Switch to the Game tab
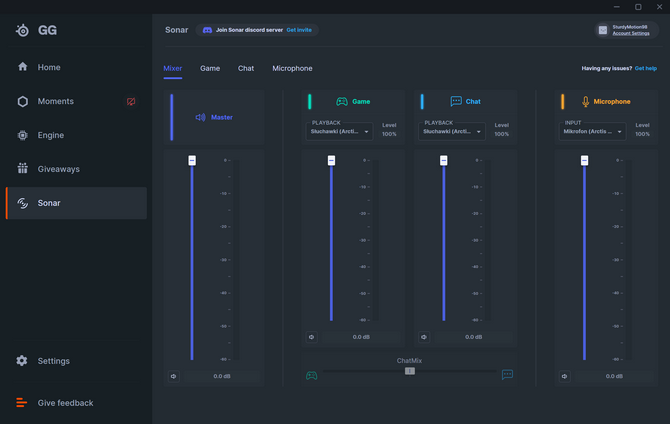The height and width of the screenshot is (424, 670). point(210,68)
